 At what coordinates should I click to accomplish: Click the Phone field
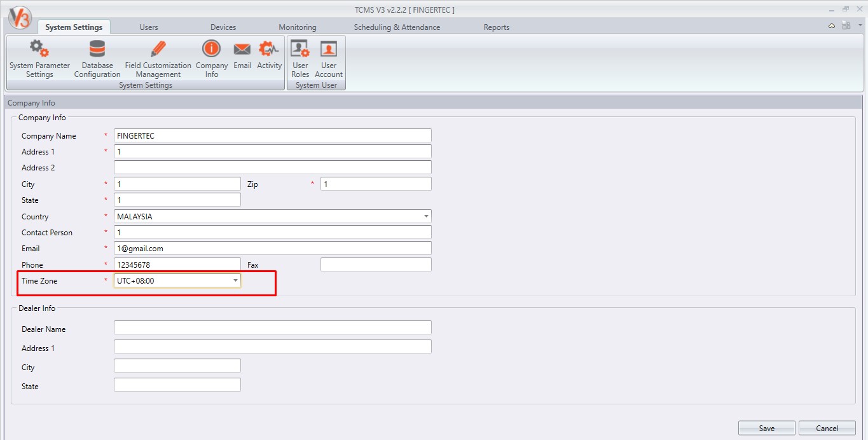pyautogui.click(x=177, y=265)
